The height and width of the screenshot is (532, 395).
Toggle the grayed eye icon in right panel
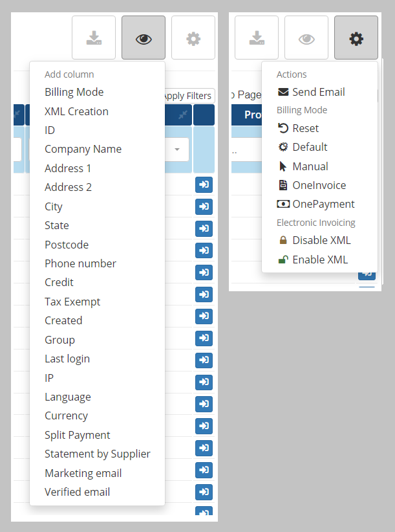(306, 38)
